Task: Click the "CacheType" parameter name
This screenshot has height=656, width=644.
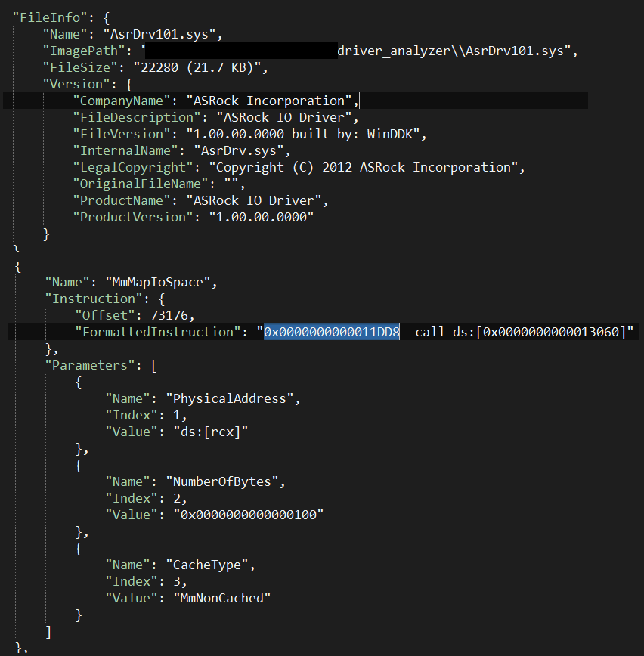Action: pos(206,565)
